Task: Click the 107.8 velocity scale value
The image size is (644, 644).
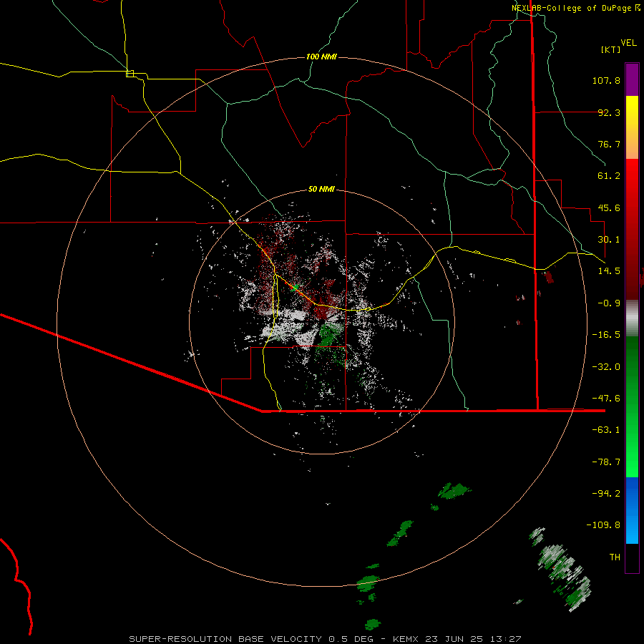Action: coord(606,80)
